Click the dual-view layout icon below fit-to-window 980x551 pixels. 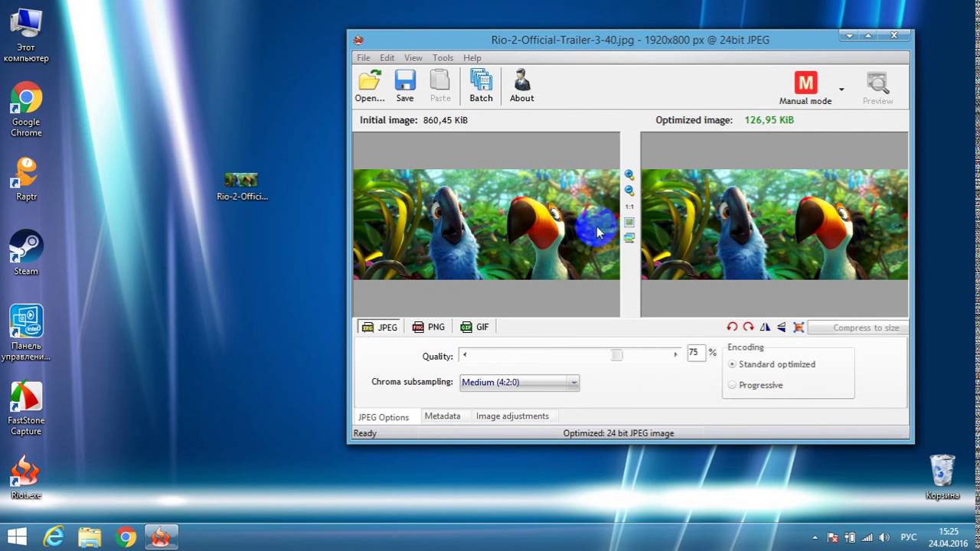coord(629,238)
